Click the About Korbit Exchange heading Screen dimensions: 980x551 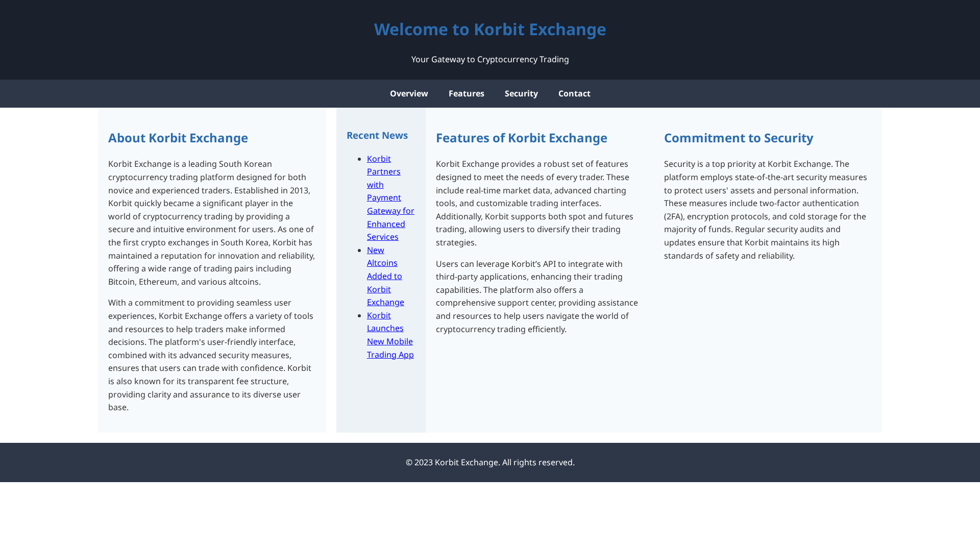click(x=178, y=138)
